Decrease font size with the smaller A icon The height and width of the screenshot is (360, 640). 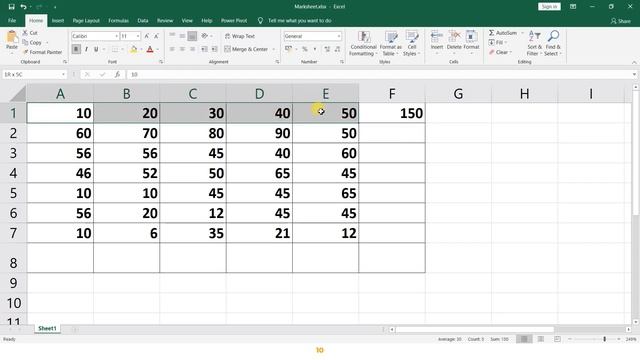point(156,36)
